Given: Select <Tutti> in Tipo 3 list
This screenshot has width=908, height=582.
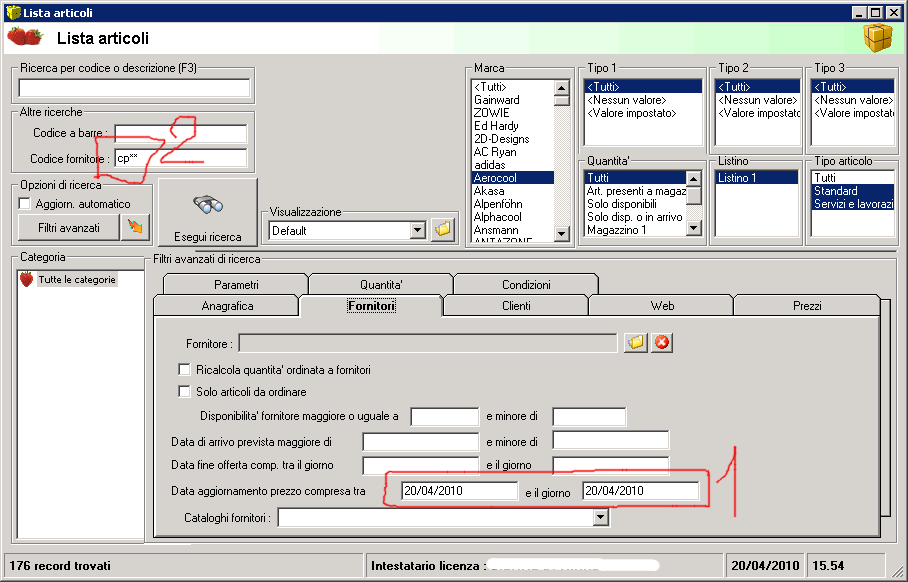Looking at the screenshot, I should click(853, 87).
